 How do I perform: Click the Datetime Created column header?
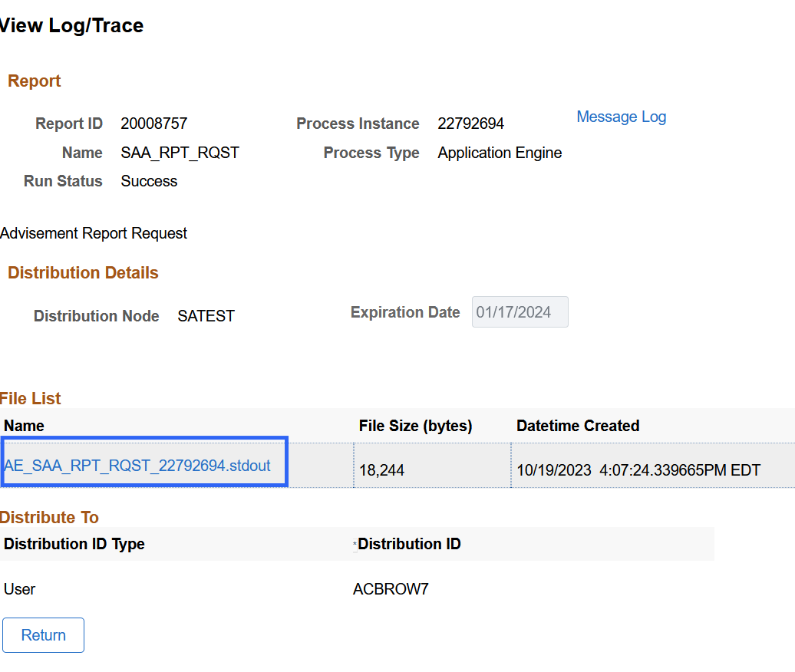pos(577,426)
